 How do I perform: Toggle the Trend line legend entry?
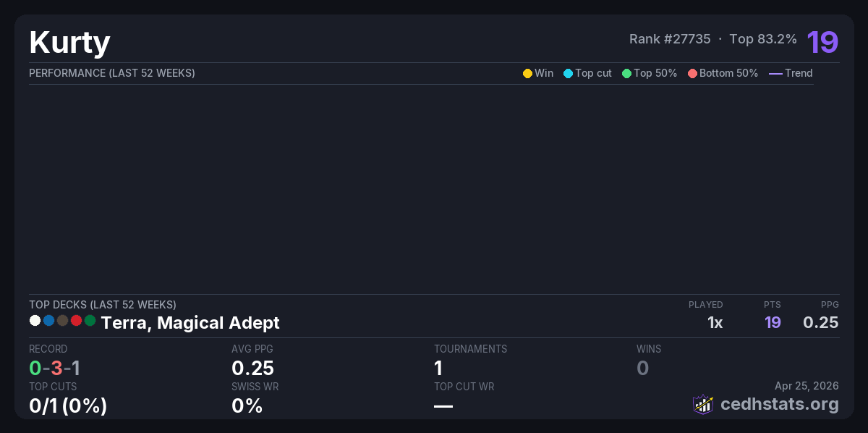tap(775, 73)
